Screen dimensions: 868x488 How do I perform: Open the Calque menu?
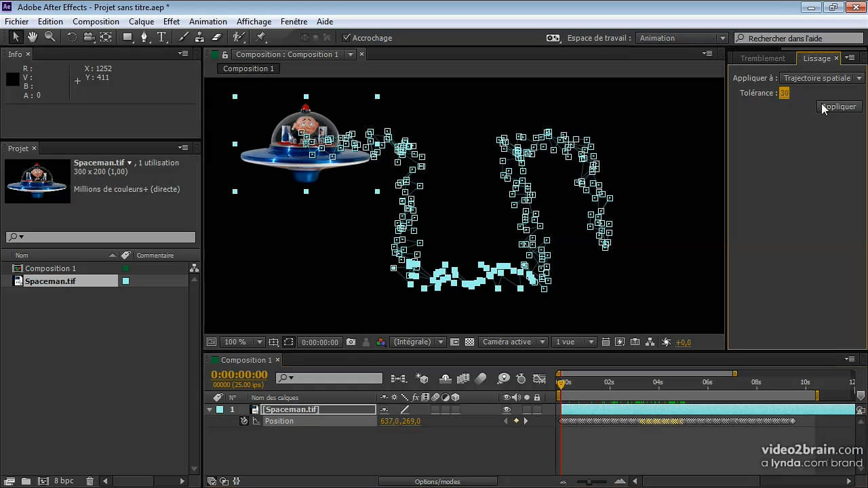click(x=141, y=22)
